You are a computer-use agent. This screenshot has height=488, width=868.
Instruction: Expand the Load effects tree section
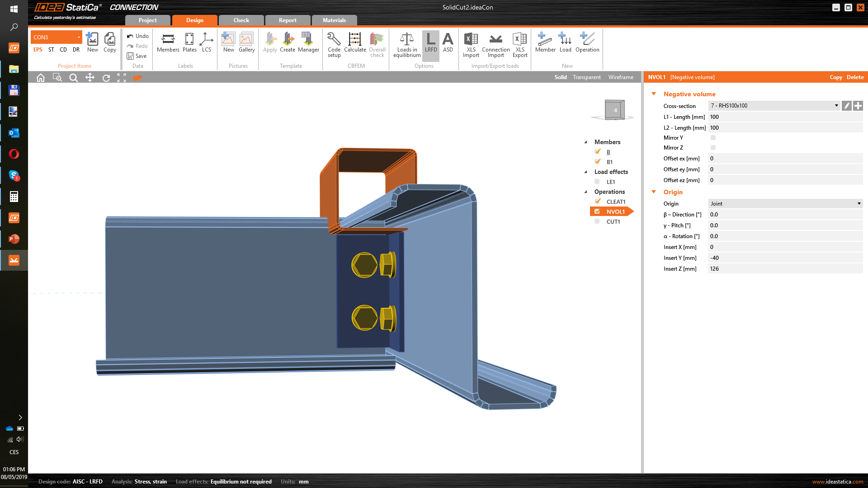tap(585, 172)
